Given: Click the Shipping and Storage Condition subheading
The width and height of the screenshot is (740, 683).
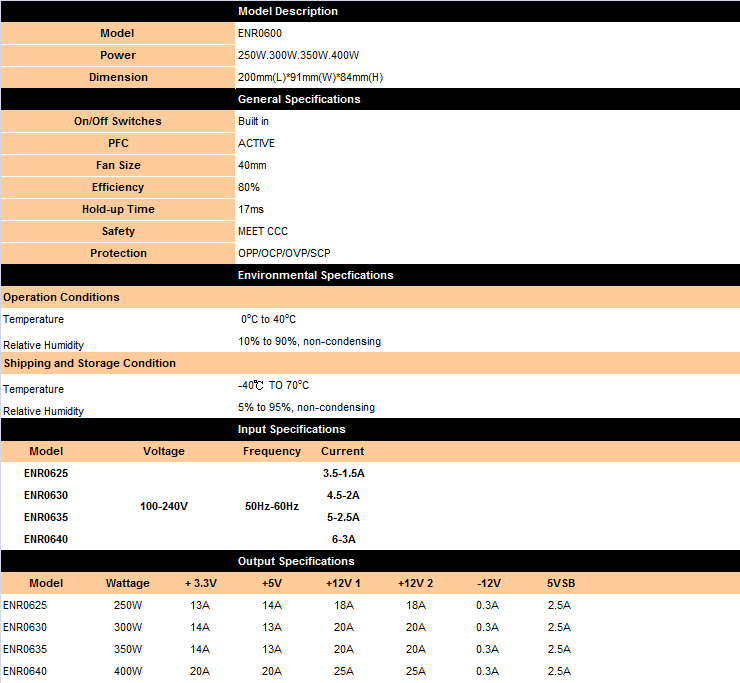Looking at the screenshot, I should pyautogui.click(x=89, y=363).
